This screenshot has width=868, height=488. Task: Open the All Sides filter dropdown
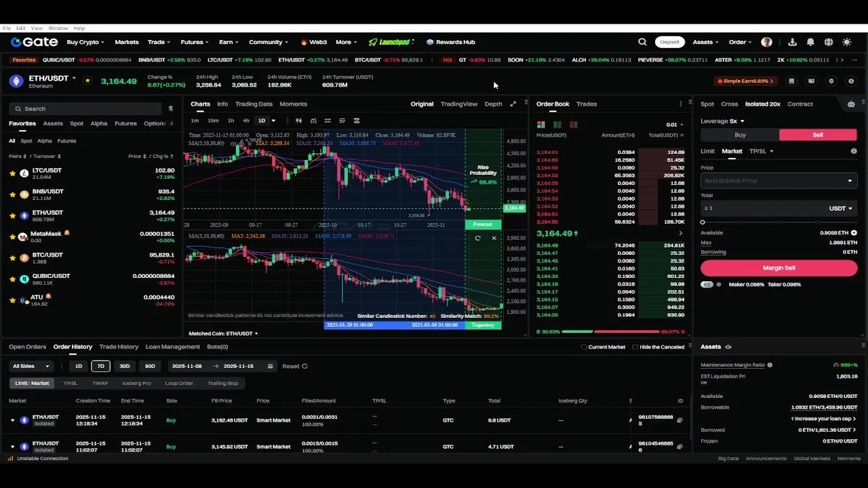31,366
